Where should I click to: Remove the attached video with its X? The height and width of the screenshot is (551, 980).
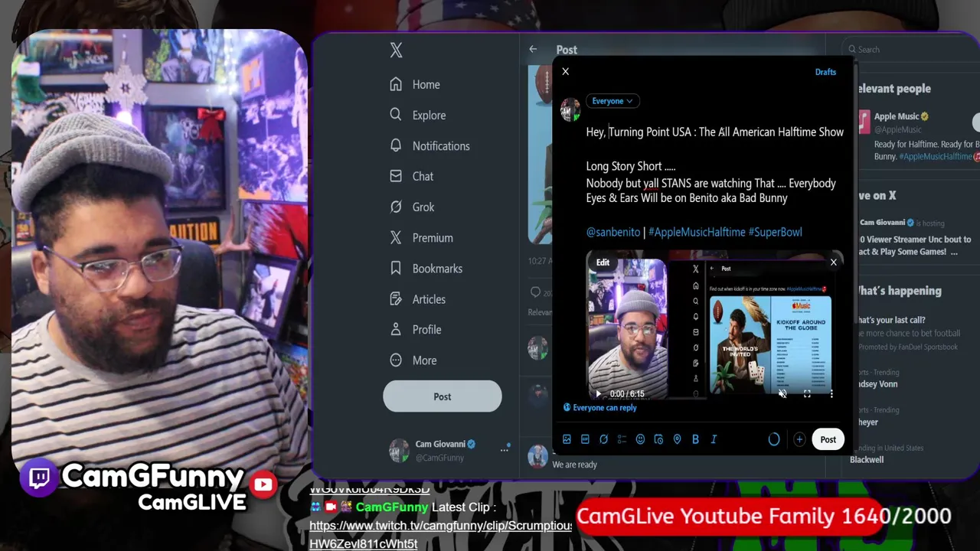(834, 262)
